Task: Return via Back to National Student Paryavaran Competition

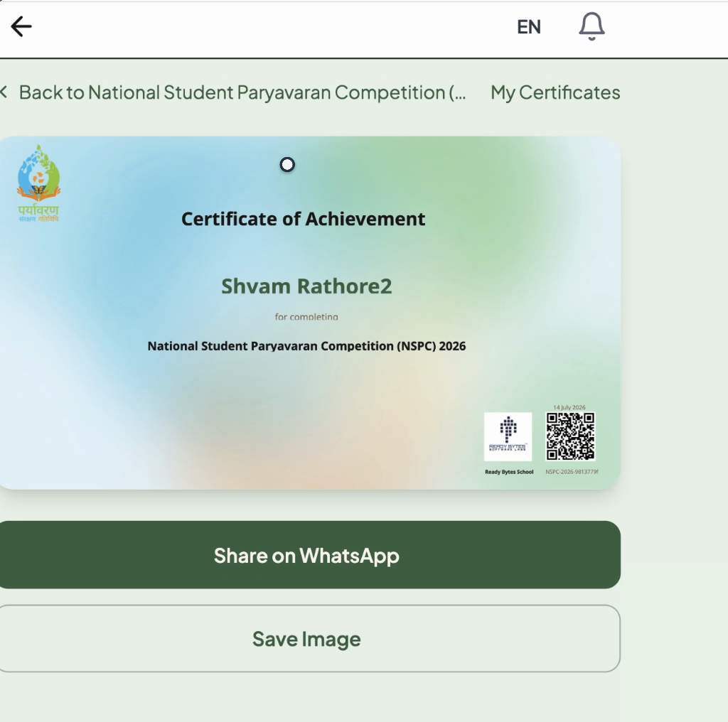Action: pos(242,92)
